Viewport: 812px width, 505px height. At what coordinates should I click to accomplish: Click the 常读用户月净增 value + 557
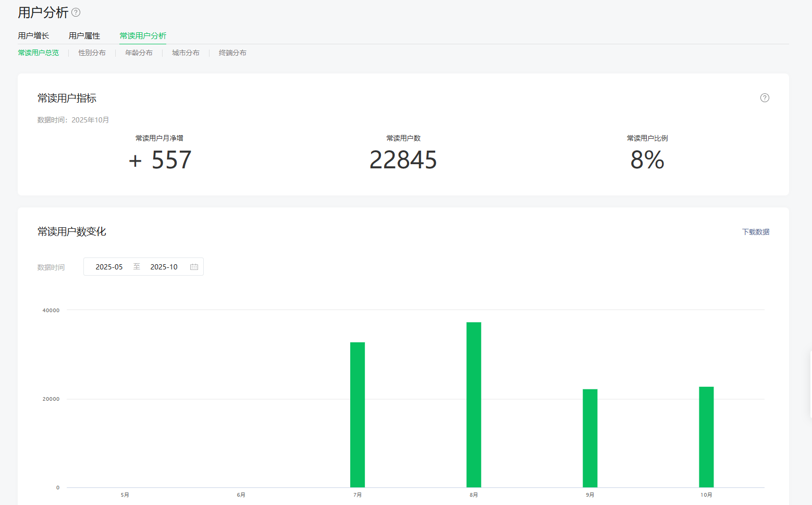click(x=160, y=160)
